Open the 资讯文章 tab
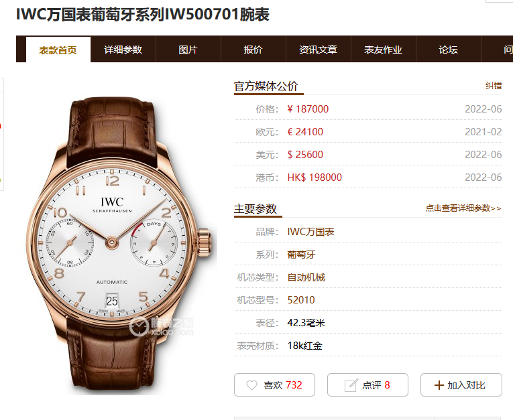513x420 pixels. [x=319, y=50]
